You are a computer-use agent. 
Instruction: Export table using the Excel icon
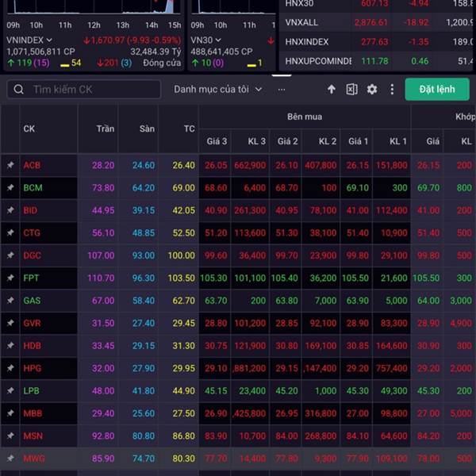pyautogui.click(x=351, y=89)
